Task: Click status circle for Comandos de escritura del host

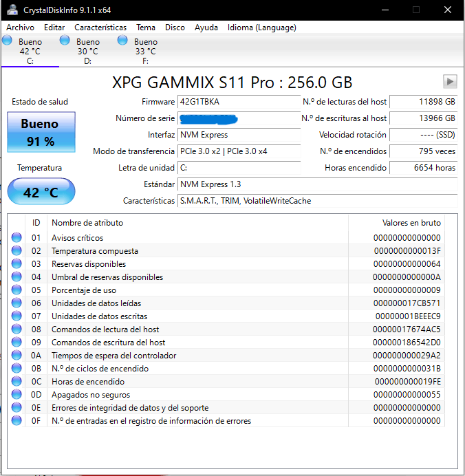Action: [17, 342]
